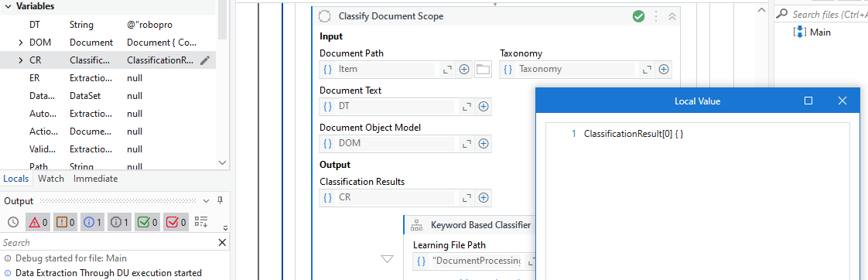868x280 pixels.
Task: Select 'Data Extraction Through DU execution started' log
Action: [108, 273]
